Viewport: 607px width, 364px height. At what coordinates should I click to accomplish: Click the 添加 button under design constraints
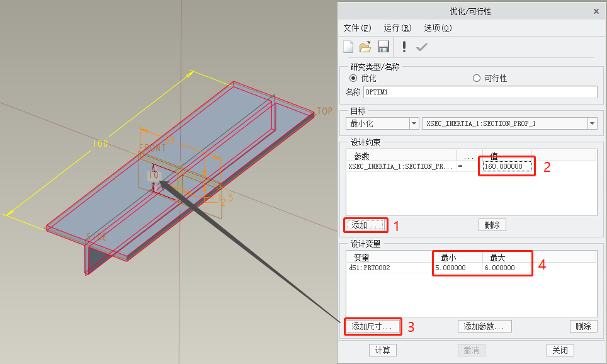[x=365, y=224]
